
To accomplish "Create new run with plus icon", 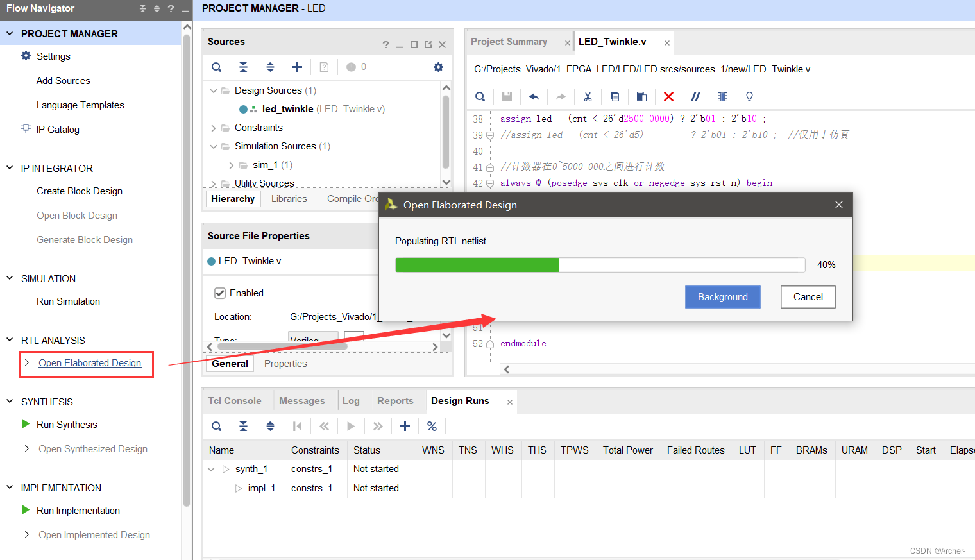I will point(405,426).
